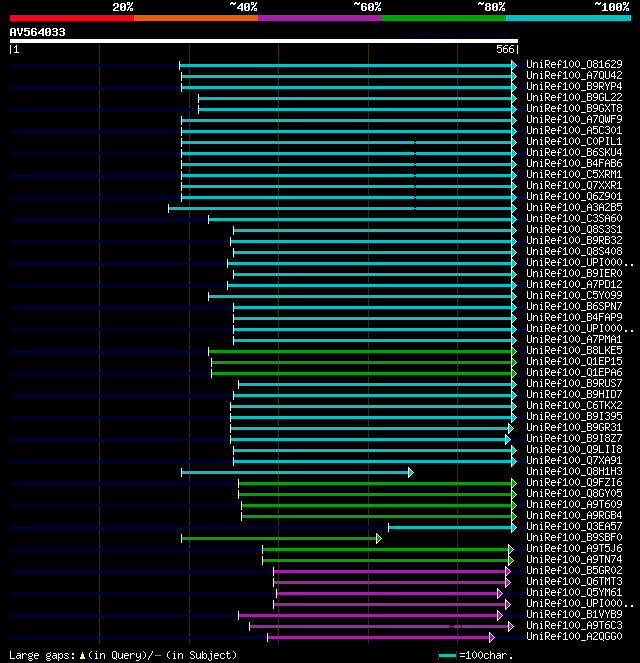Select the UniRef100_Q8S408 entry
640x663 pixels.
pos(574,251)
